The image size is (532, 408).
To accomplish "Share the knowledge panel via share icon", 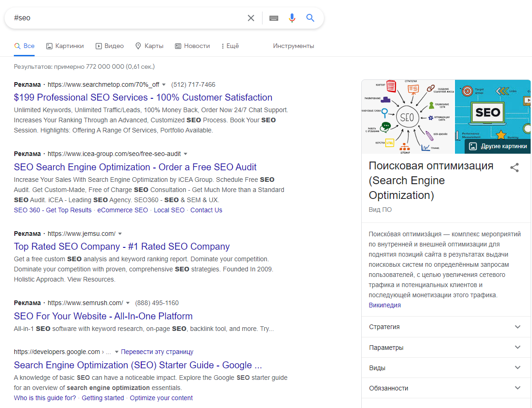I will click(x=514, y=168).
